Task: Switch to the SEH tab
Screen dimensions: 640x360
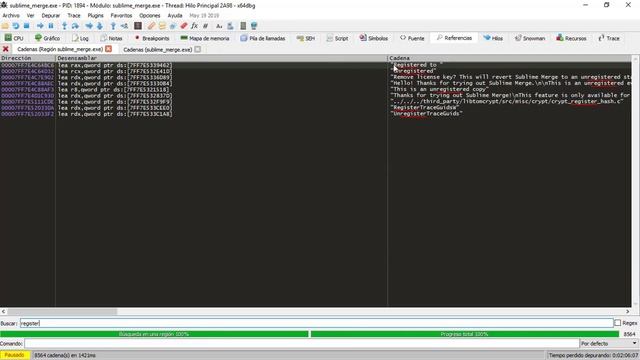Action: pyautogui.click(x=306, y=38)
